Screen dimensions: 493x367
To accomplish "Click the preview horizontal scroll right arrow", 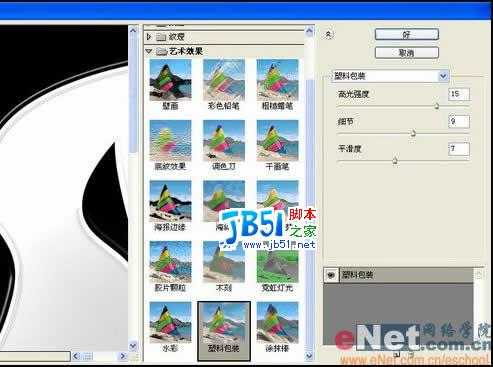I will pyautogui.click(x=123, y=356).
